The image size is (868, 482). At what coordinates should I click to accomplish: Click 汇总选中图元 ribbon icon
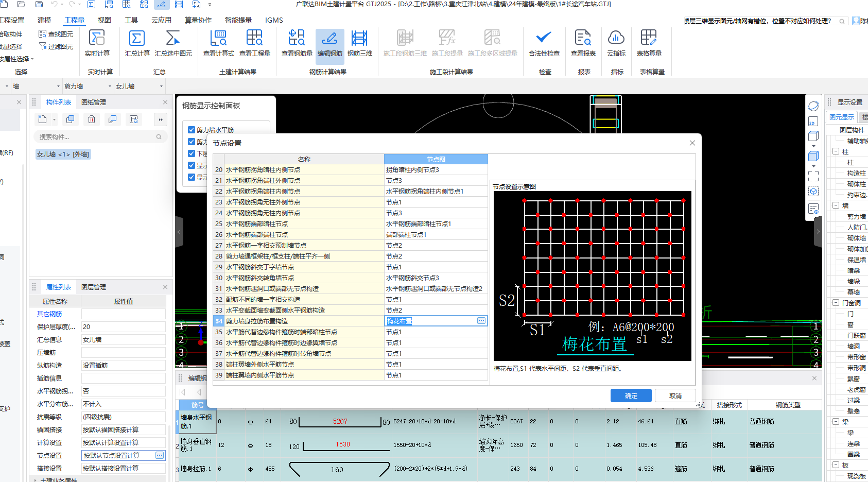pyautogui.click(x=173, y=43)
